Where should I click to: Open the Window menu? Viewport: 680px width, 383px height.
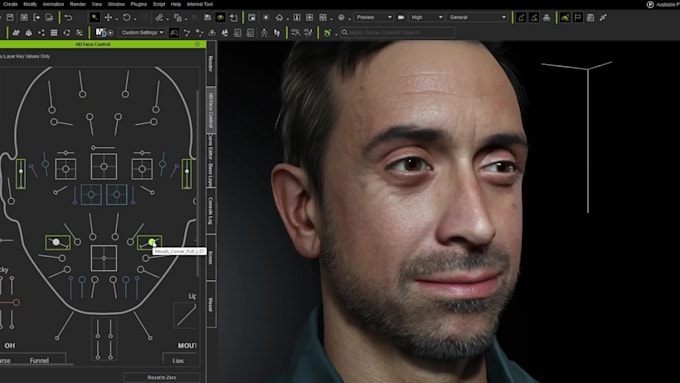tap(116, 4)
